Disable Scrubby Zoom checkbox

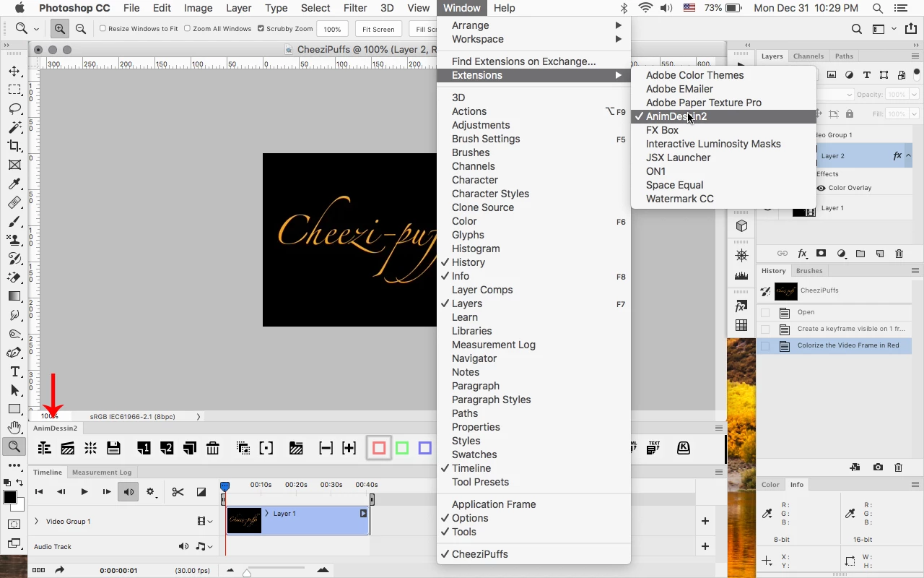point(261,29)
